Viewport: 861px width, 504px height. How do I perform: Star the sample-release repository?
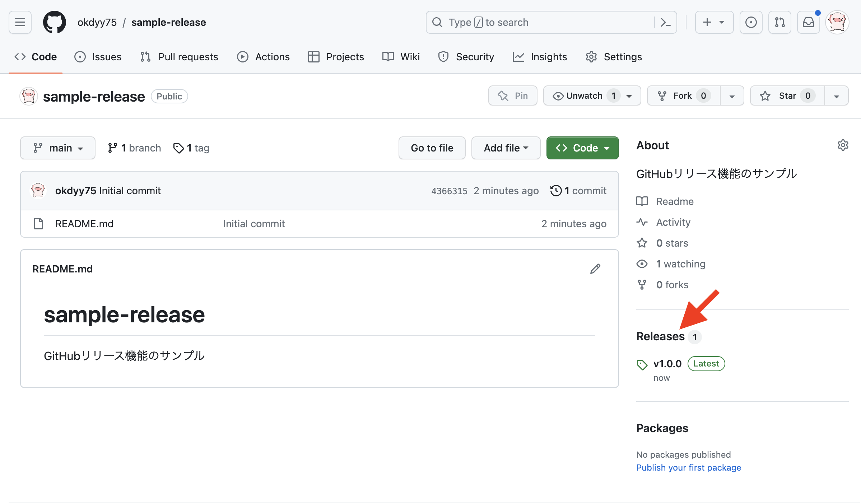point(786,95)
